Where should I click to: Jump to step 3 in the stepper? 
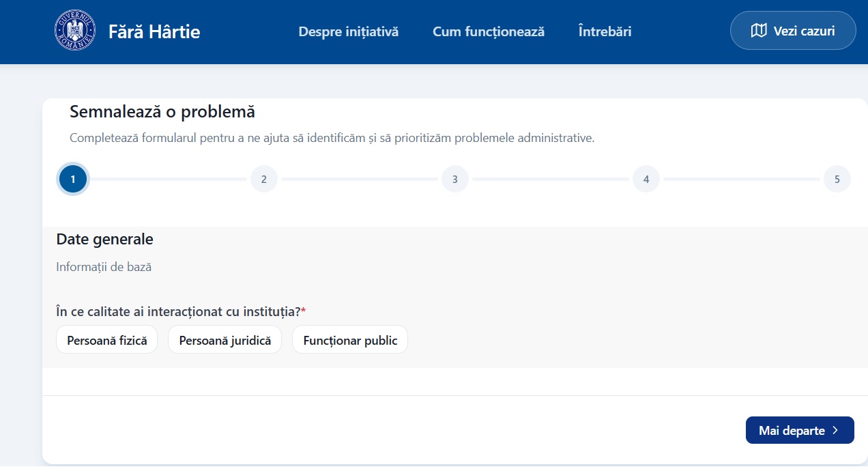point(455,180)
